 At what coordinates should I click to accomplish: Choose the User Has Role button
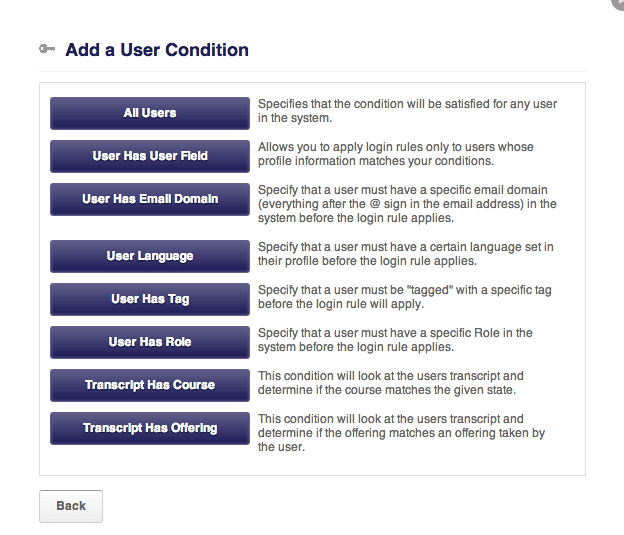(x=150, y=342)
